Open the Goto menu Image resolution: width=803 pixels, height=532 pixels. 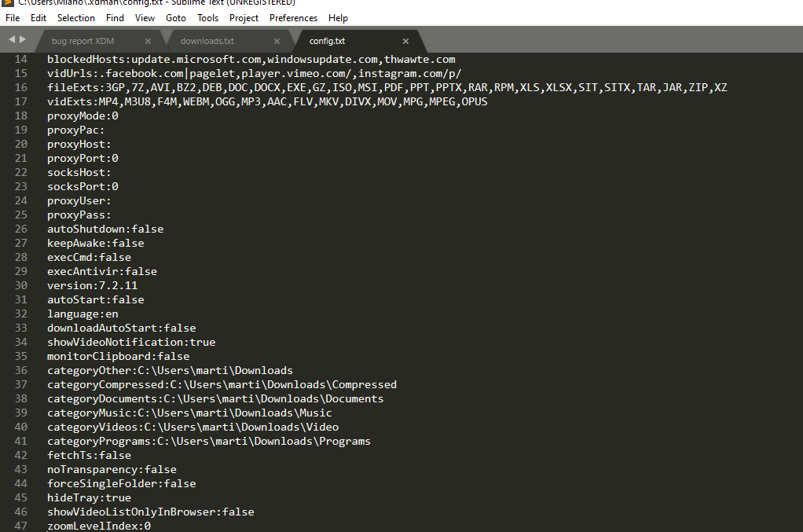coord(175,17)
